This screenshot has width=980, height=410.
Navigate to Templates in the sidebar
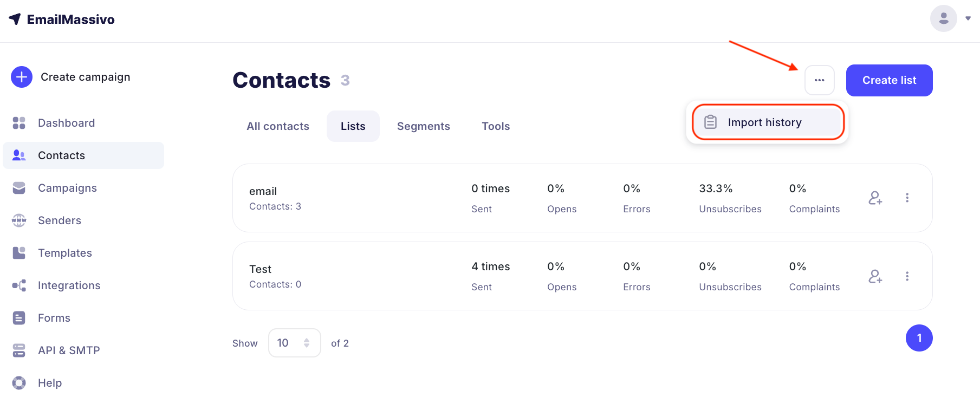(x=64, y=253)
